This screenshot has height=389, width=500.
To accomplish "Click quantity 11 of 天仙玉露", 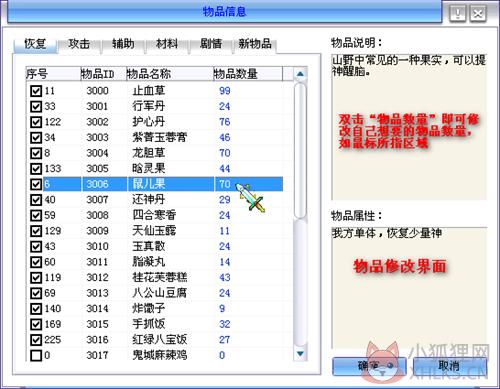I will pos(225,231).
